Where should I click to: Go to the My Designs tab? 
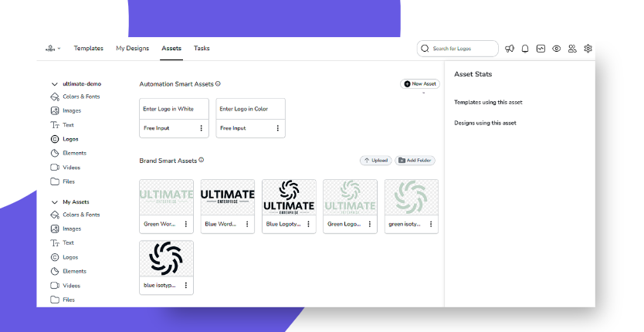[132, 49]
